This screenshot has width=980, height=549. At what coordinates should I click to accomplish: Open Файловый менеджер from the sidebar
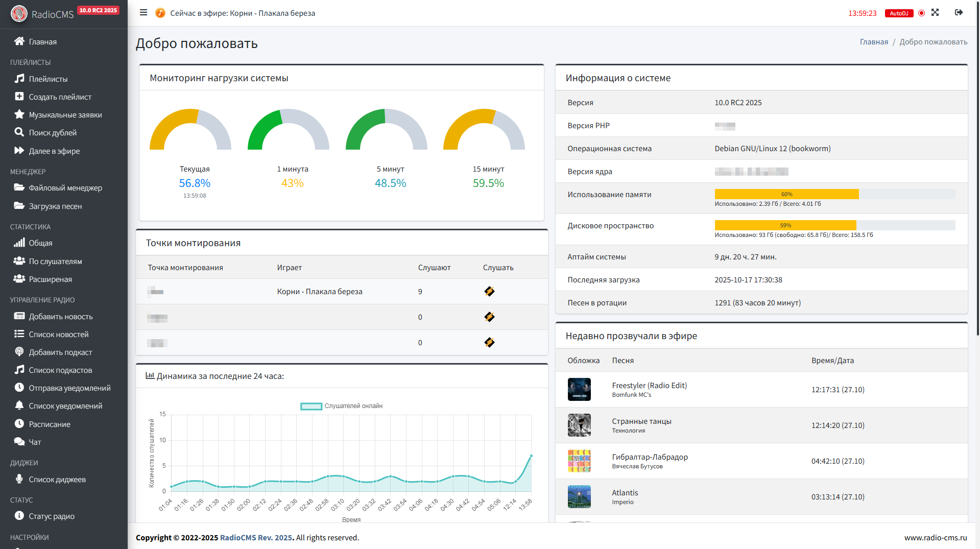click(x=65, y=188)
